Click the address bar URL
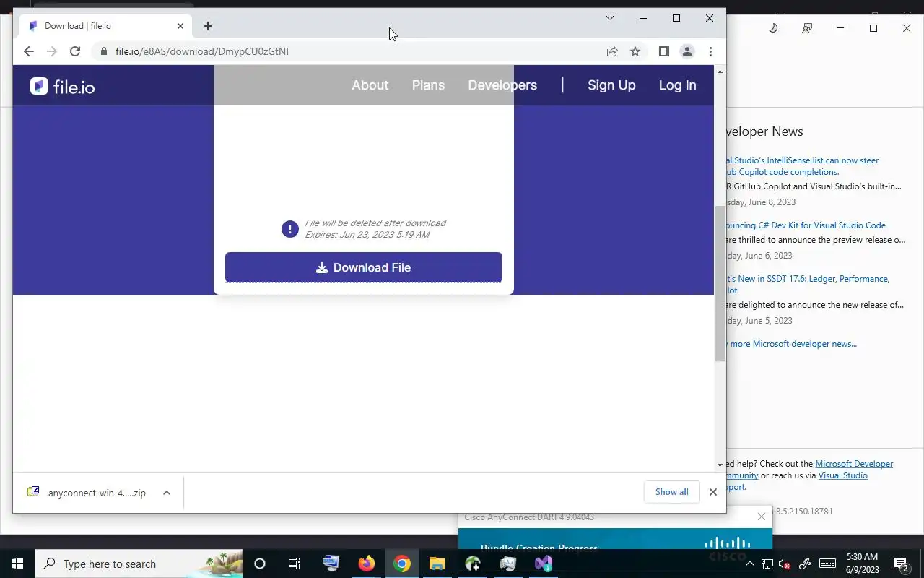 coord(202,51)
